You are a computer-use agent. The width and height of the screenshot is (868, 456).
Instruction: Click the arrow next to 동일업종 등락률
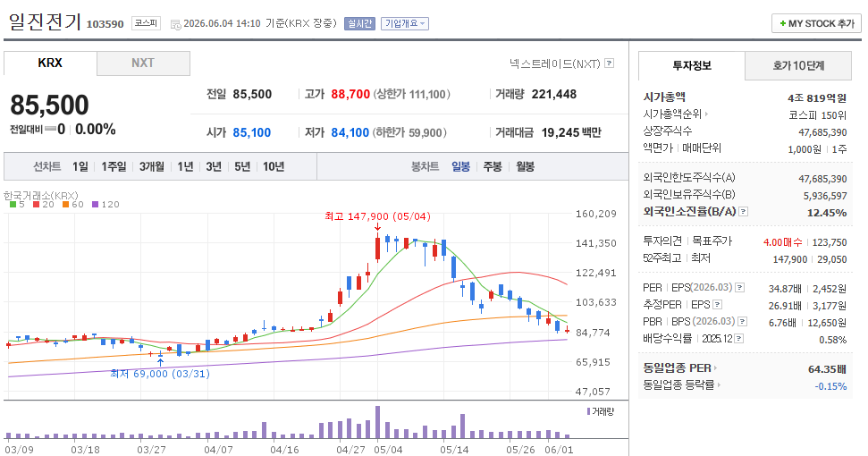(x=719, y=384)
